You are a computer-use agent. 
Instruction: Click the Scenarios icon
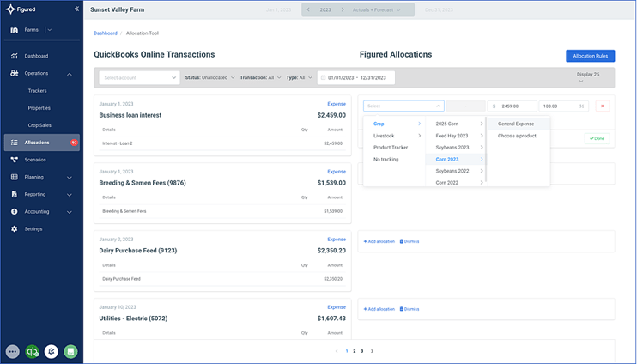15,160
